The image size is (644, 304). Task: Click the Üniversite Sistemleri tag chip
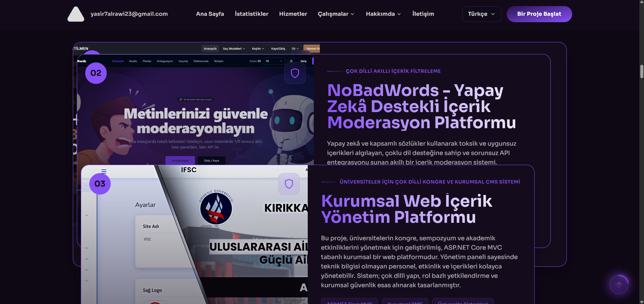[x=463, y=301]
